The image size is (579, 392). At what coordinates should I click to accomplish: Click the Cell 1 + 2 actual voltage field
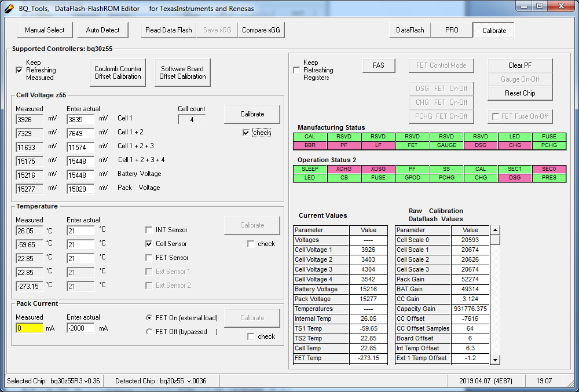80,133
